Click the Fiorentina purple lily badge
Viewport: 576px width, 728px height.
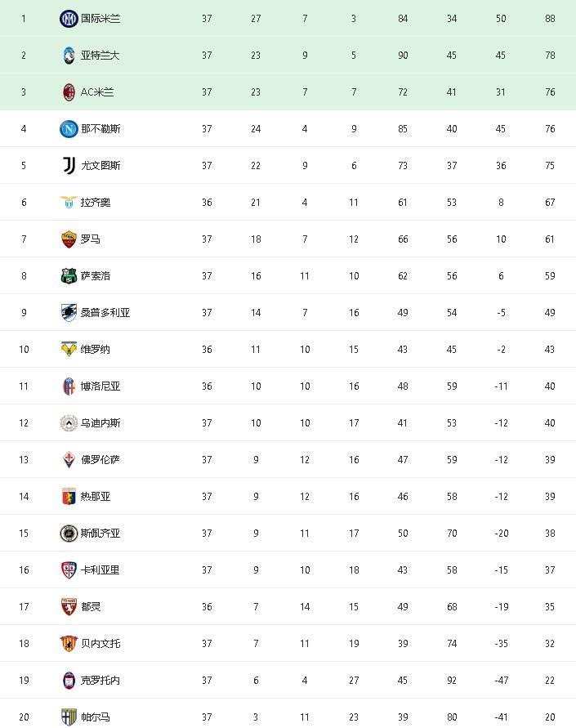point(69,460)
